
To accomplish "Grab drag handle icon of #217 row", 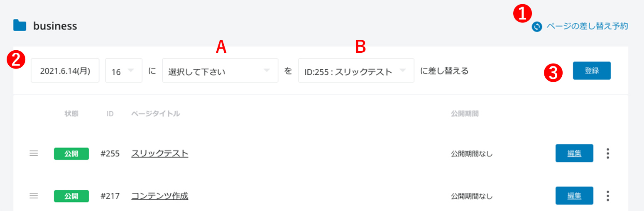I will (34, 196).
